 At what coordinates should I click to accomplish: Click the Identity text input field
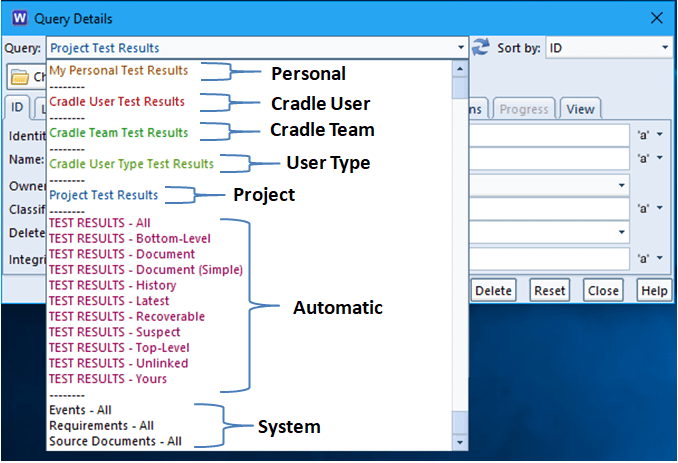[549, 135]
